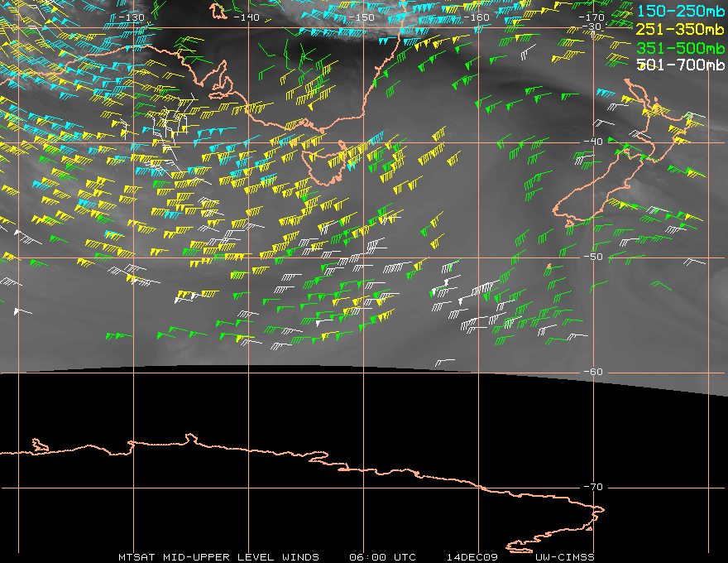Screen dimensions: 728x563
Task: Click the -40 latitude label
Action: [592, 142]
